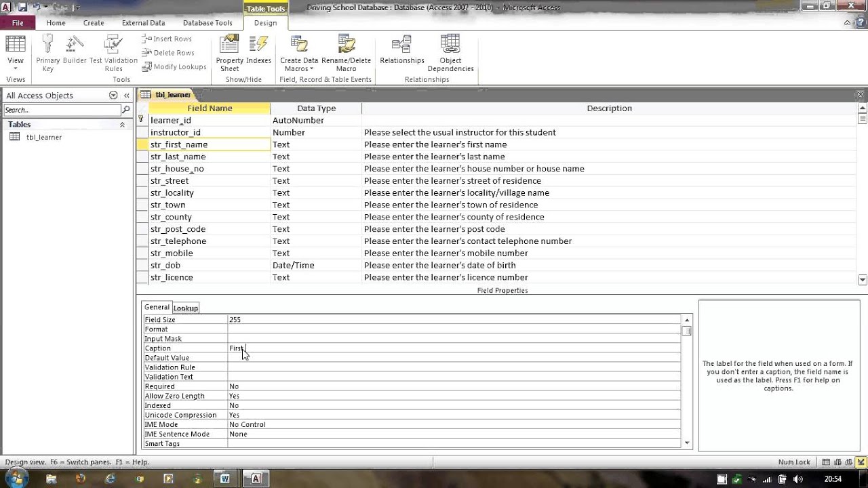Image resolution: width=868 pixels, height=488 pixels.
Task: Click the Validation Rule property field
Action: pos(454,367)
